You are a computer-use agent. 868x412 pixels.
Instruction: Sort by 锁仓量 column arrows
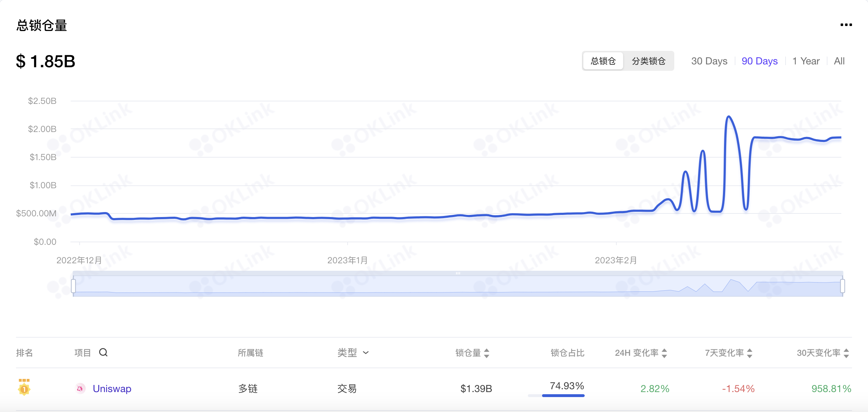tap(487, 353)
